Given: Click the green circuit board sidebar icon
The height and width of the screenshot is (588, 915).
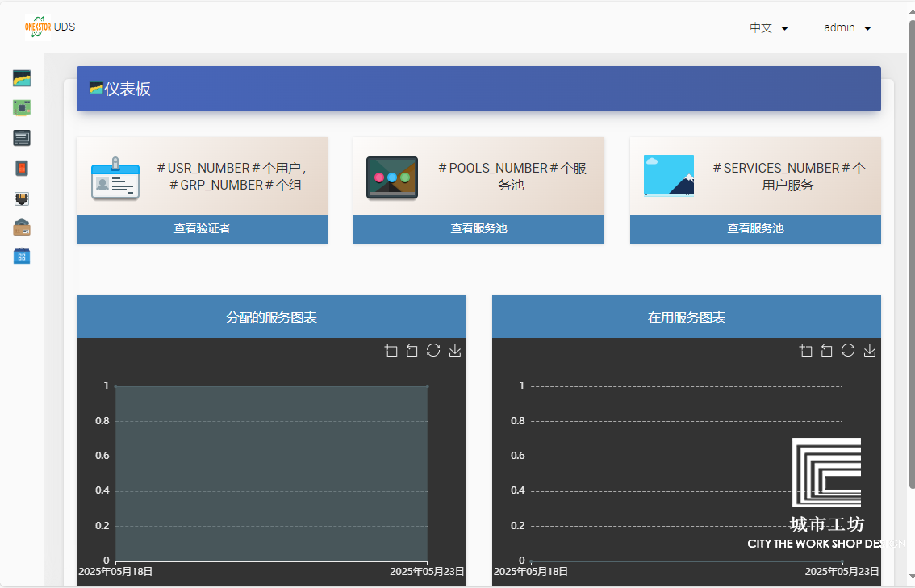Looking at the screenshot, I should click(x=22, y=107).
